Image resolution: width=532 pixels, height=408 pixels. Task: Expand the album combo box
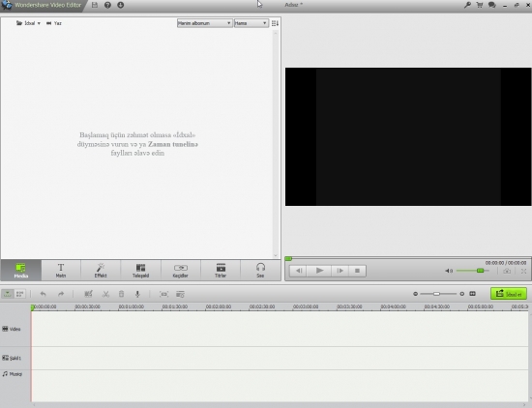[205, 23]
